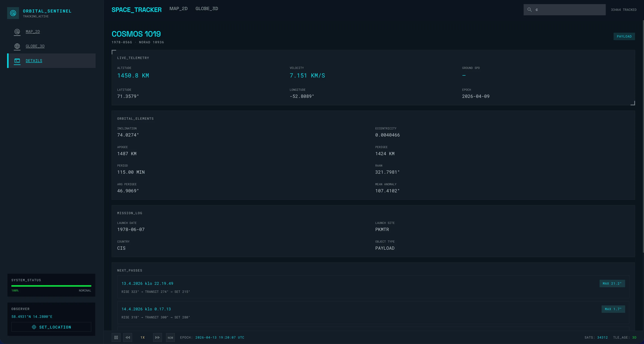Click the RISE 323° TRANSIT 274° SET 215° line
Image resolution: width=644 pixels, height=344 pixels.
click(x=155, y=292)
